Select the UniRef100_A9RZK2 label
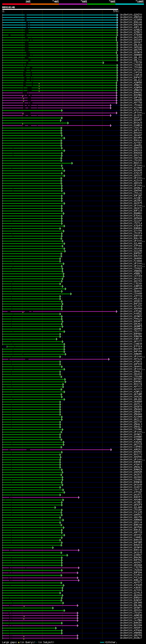 tap(131, 450)
